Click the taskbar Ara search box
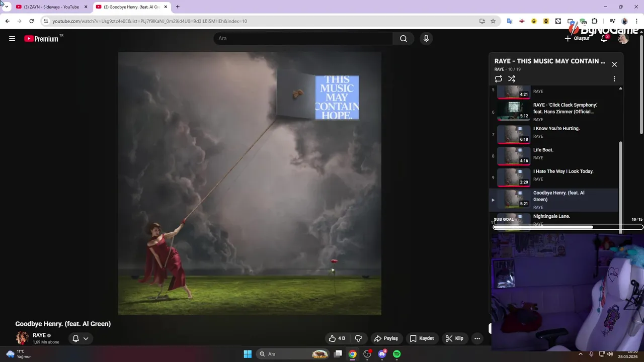Screen dimensions: 644x362 click(293, 354)
